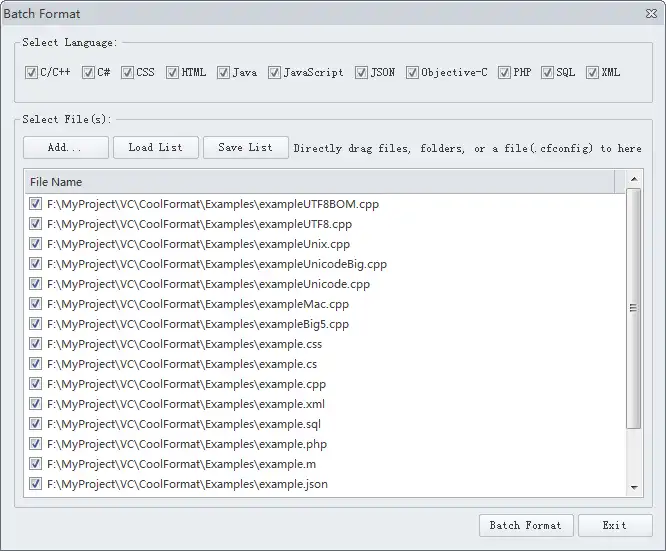Toggle the exampleUnicodeBig.cpp file checkbox
Viewport: 666px width, 551px height.
35,263
